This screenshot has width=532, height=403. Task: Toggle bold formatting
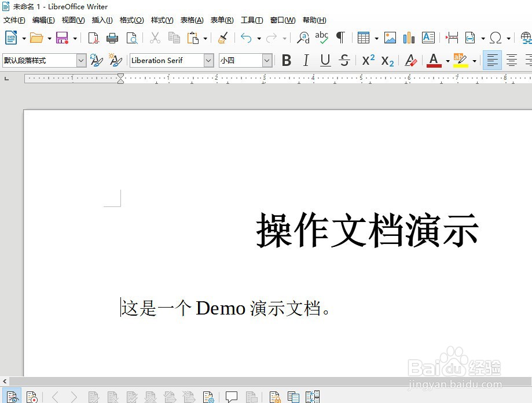(287, 60)
